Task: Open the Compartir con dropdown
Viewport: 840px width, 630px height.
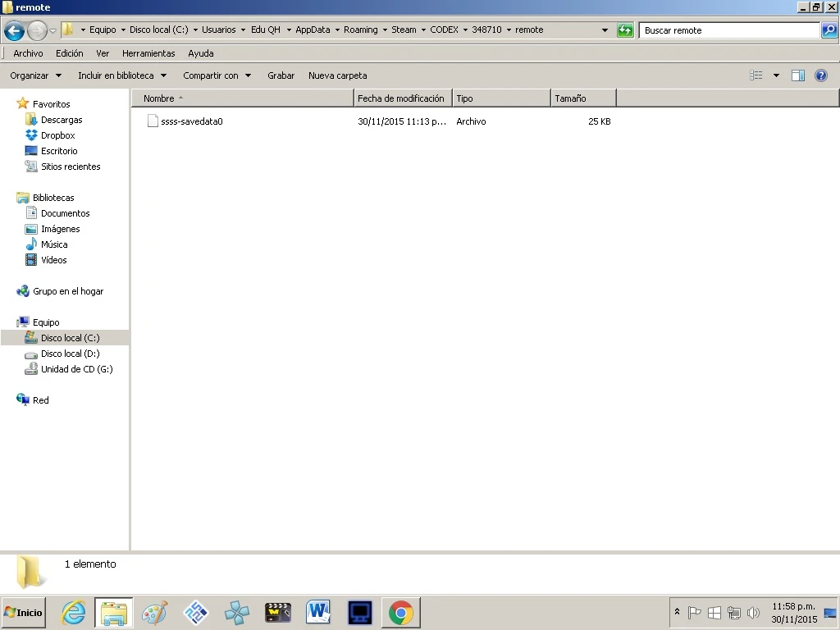Action: point(217,75)
